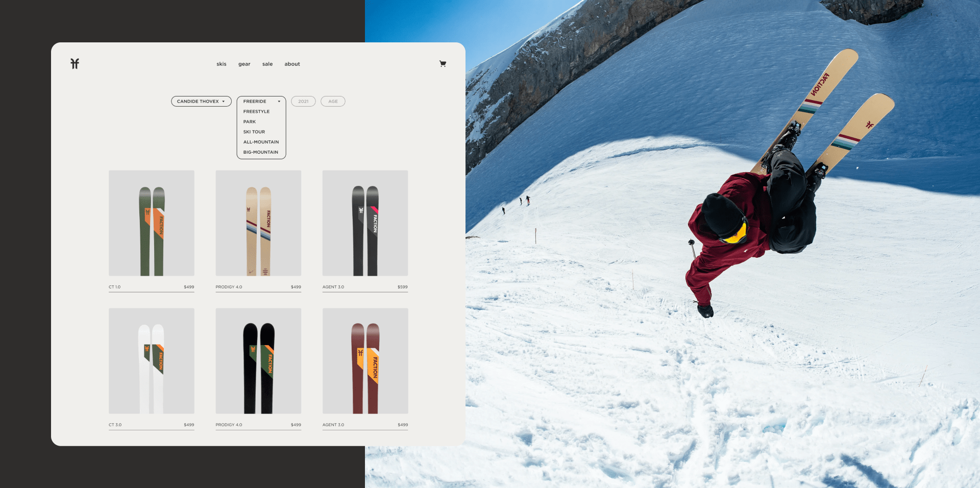
Task: Select All-Mountain from the list
Action: tap(261, 142)
